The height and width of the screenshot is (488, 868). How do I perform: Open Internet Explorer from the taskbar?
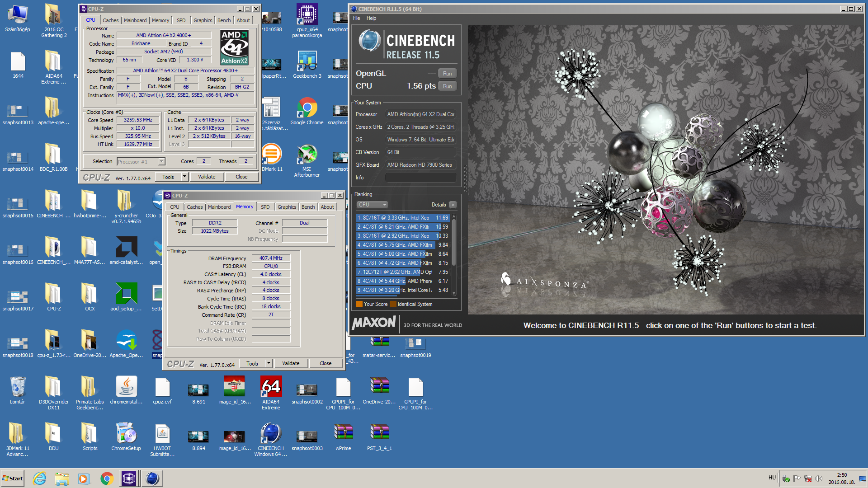(40, 479)
